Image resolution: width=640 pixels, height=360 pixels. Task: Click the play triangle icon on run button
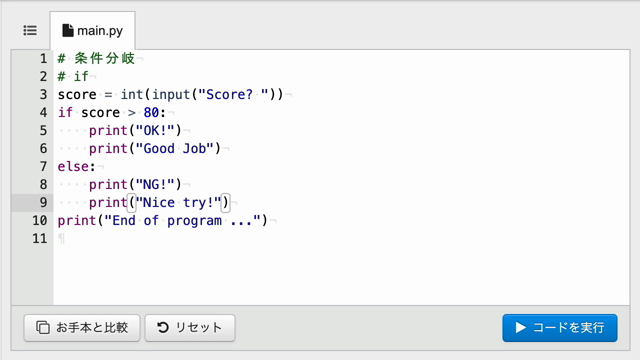pyautogui.click(x=520, y=327)
